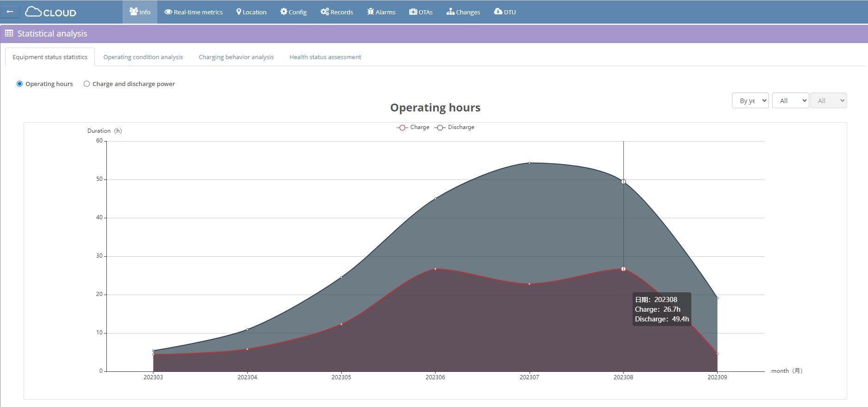Screen dimensions: 868x407
Task: Click the 202306 x-axis label
Action: click(435, 377)
